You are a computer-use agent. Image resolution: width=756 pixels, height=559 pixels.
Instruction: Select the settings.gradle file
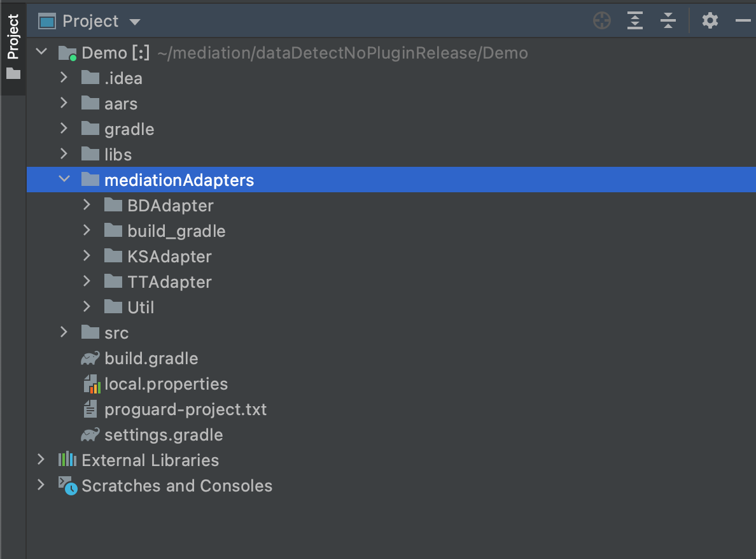coord(164,435)
